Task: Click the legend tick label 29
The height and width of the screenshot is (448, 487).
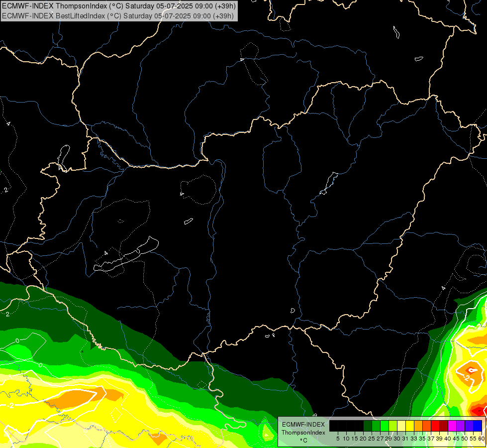Action: tap(389, 439)
